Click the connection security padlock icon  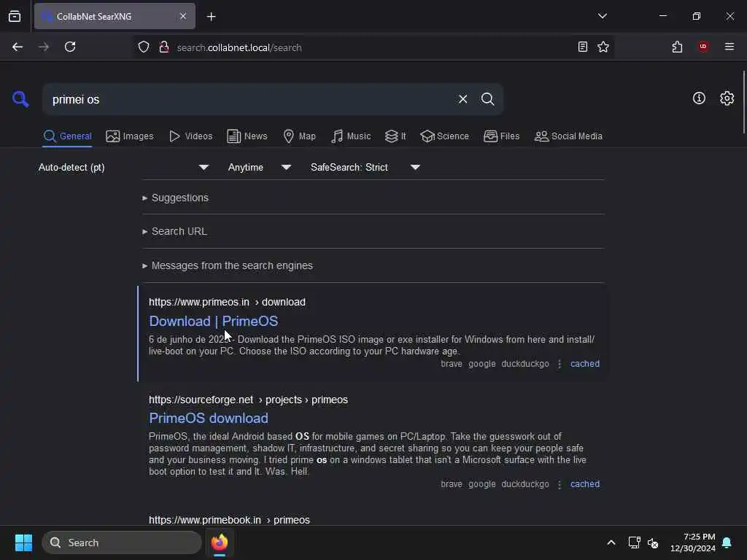point(164,47)
